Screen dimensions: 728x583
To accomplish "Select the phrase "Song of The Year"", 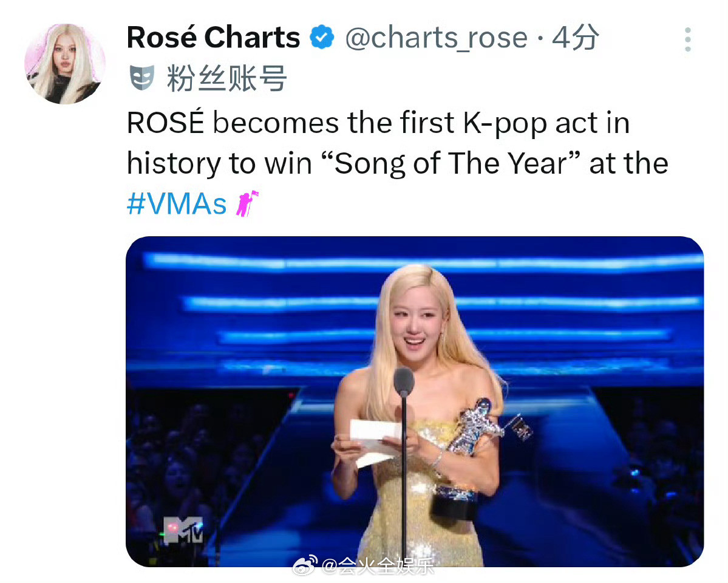I will click(451, 163).
